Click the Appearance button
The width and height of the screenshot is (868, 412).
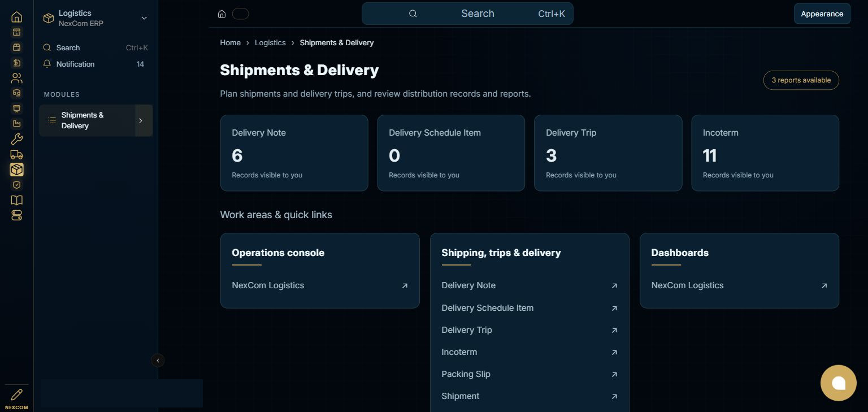pyautogui.click(x=822, y=14)
